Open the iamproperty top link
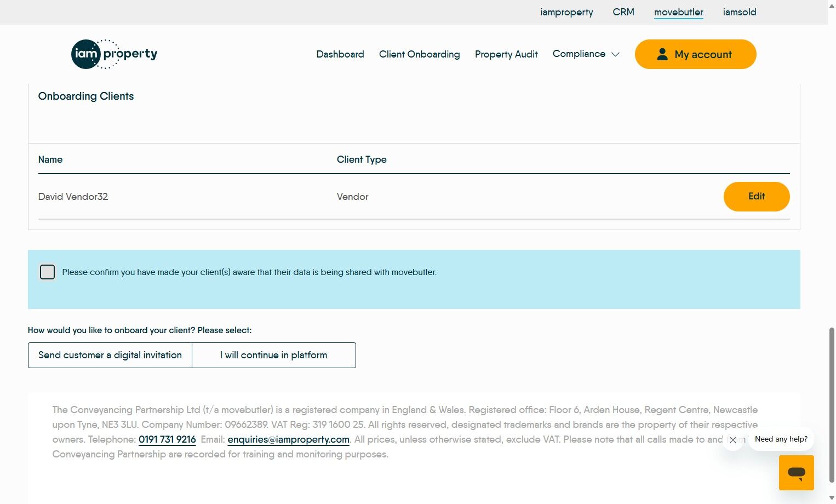 tap(566, 12)
